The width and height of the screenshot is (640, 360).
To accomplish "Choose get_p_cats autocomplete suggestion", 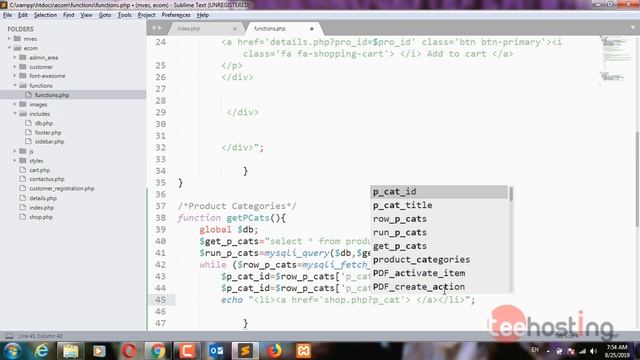I will coord(439,246).
